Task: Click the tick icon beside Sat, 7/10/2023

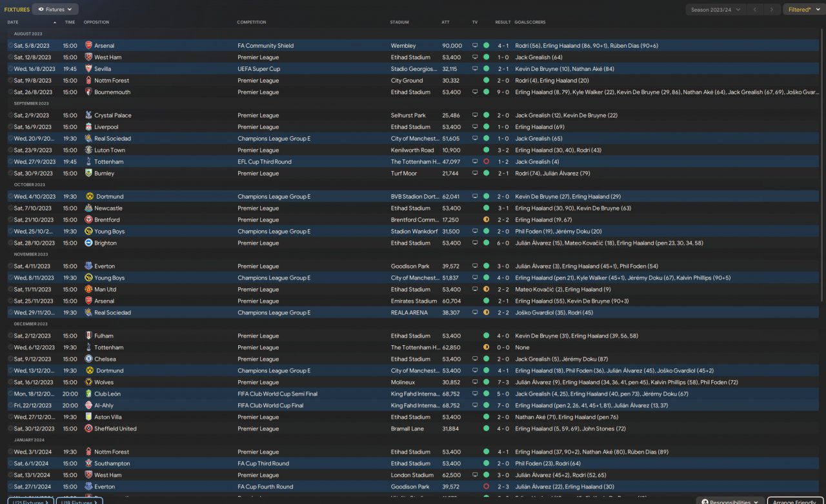Action: tap(10, 208)
